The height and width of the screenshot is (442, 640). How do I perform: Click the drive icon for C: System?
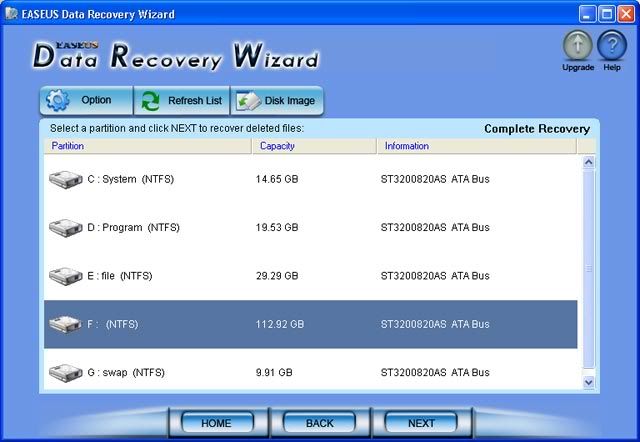click(x=65, y=180)
